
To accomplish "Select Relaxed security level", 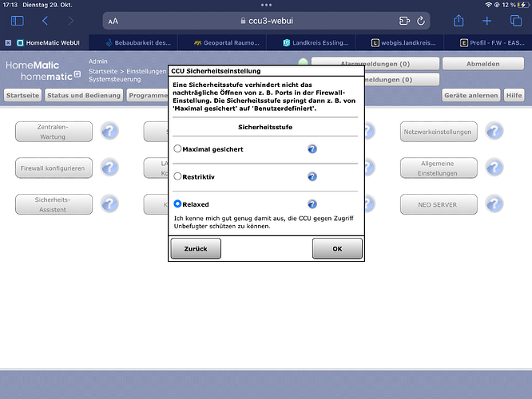I will point(177,204).
